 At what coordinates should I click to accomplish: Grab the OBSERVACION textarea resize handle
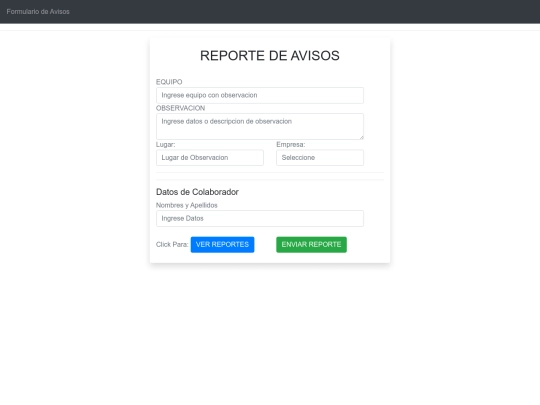click(x=361, y=137)
